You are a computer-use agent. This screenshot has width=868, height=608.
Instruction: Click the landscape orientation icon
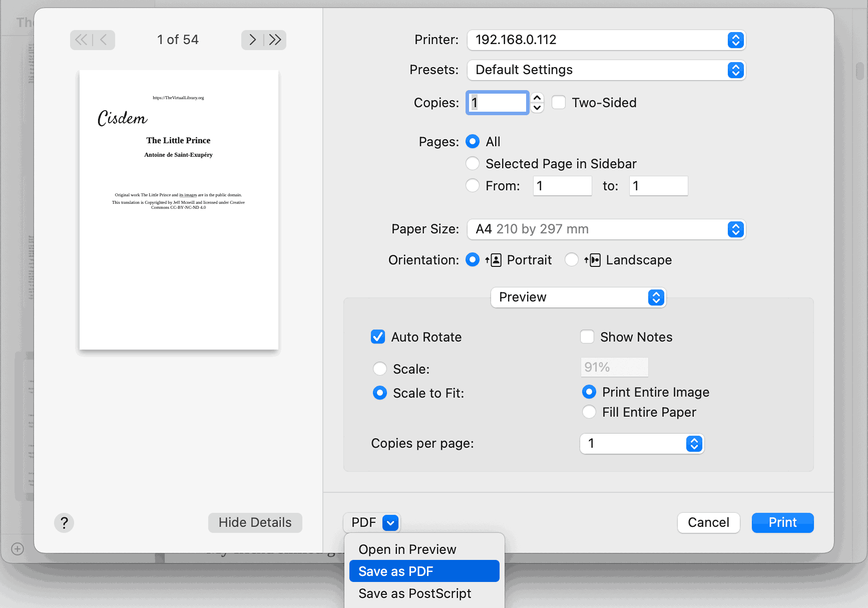pyautogui.click(x=593, y=260)
